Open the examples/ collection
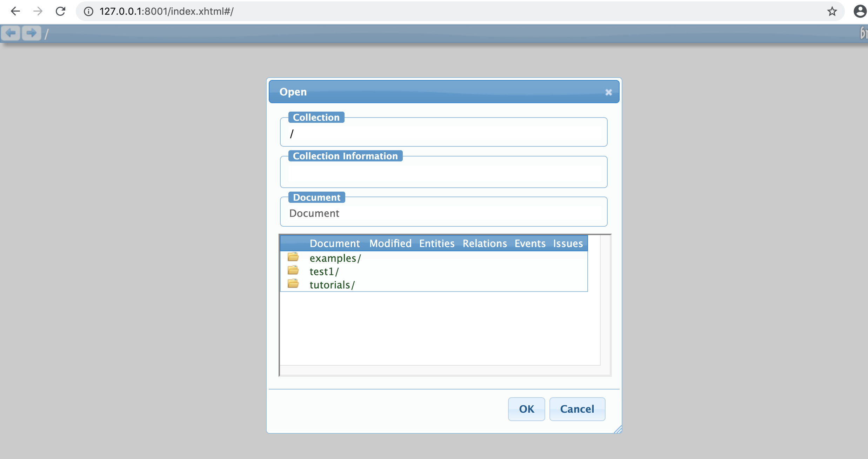Image resolution: width=868 pixels, height=459 pixels. 335,258
